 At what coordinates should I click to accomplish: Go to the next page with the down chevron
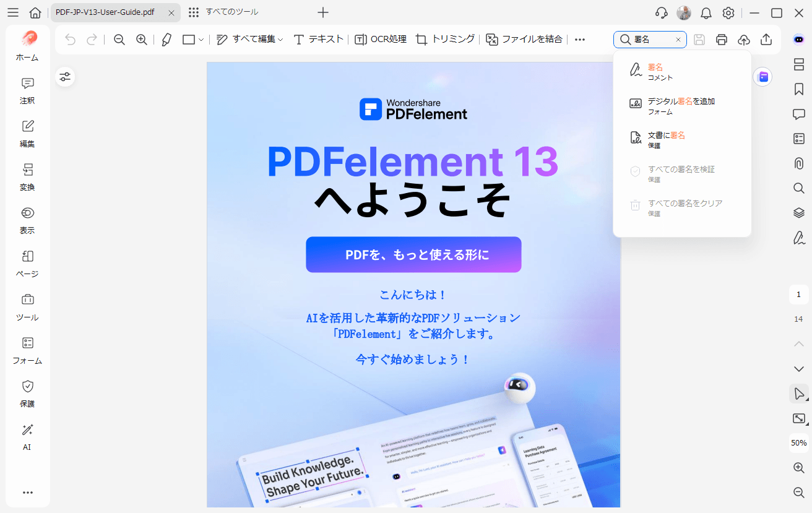click(x=799, y=369)
